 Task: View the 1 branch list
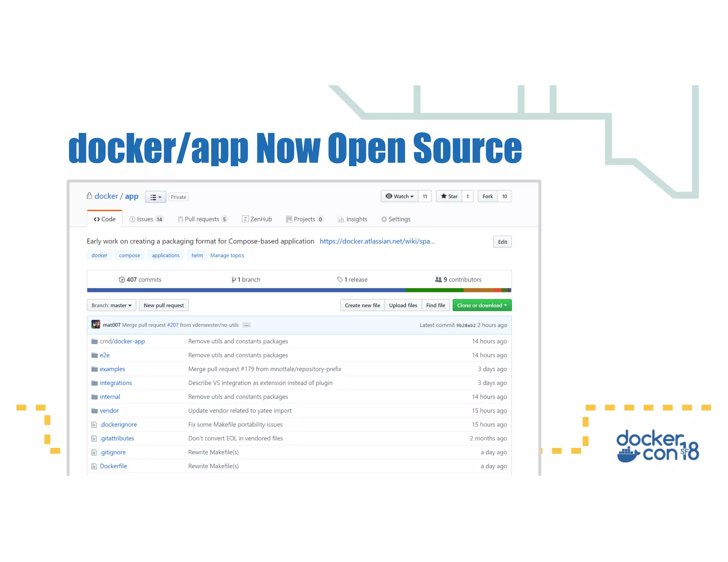246,280
